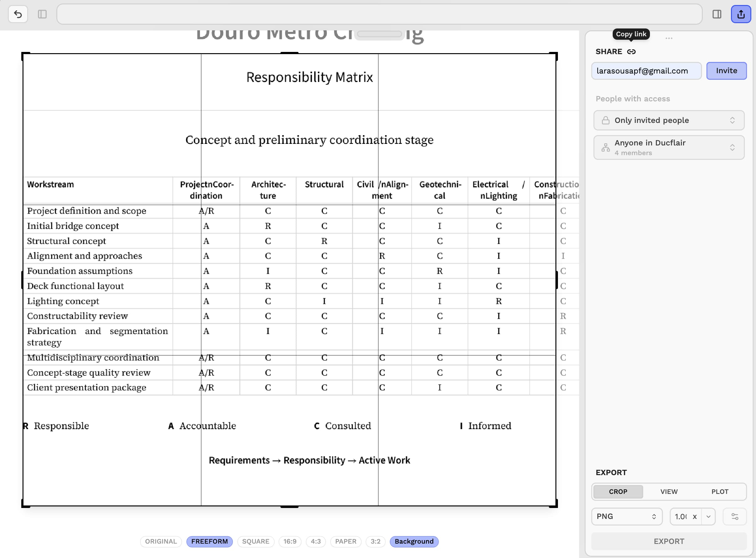Choose 4:3 crop ratio
This screenshot has width=756, height=558.
(x=316, y=541)
